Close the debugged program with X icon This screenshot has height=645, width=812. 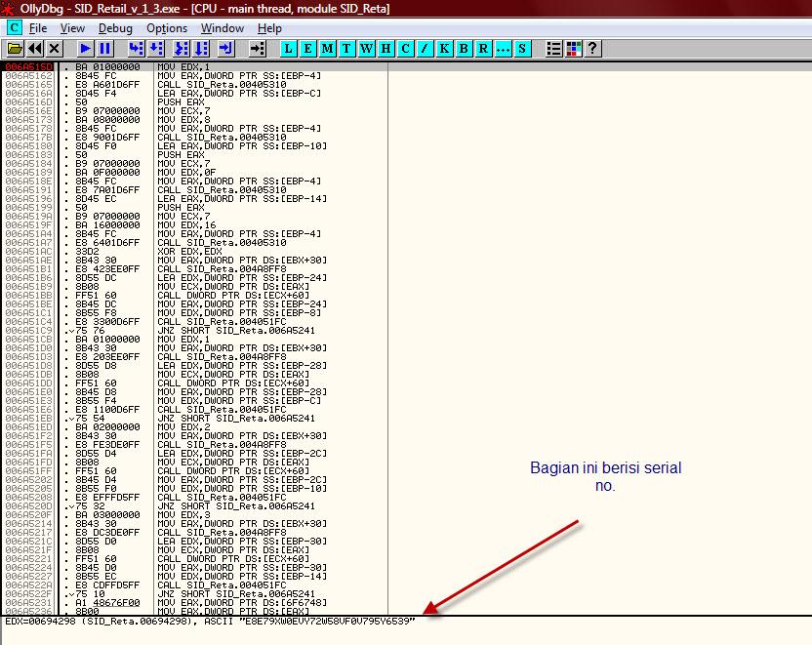(55, 49)
